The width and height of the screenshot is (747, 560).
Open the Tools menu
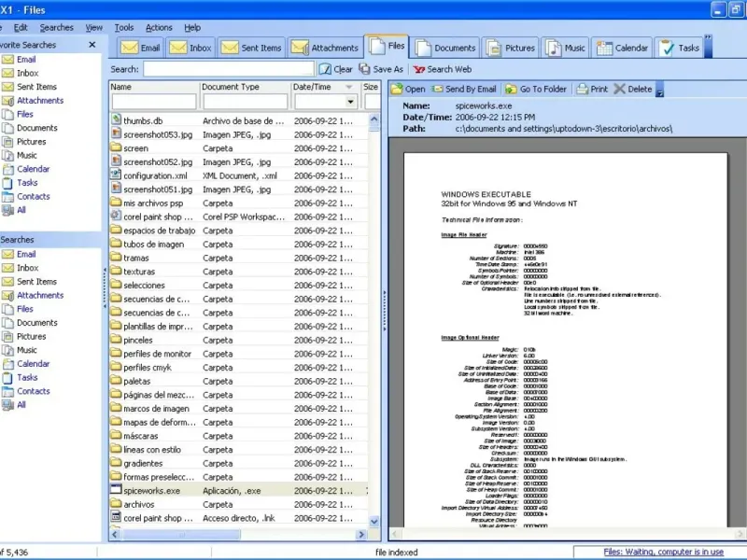point(124,28)
